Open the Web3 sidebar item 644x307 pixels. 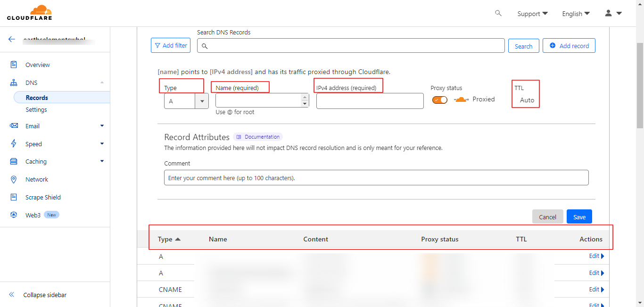[x=33, y=215]
